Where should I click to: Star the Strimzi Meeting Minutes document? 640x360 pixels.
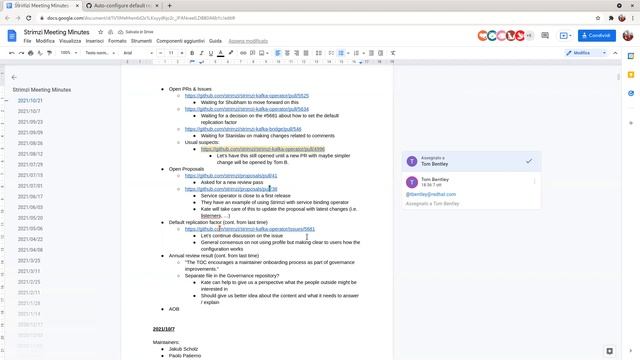click(100, 32)
